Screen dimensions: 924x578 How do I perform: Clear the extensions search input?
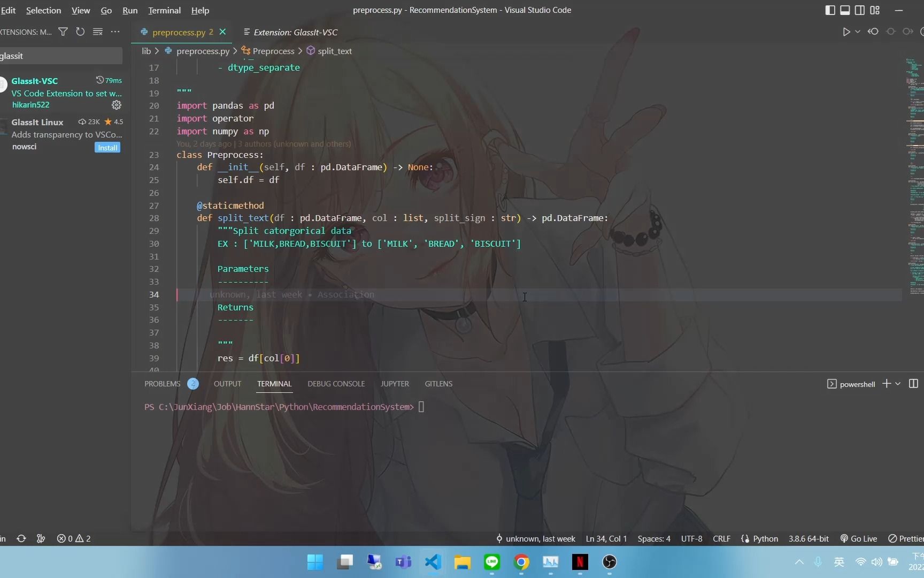[x=98, y=32]
